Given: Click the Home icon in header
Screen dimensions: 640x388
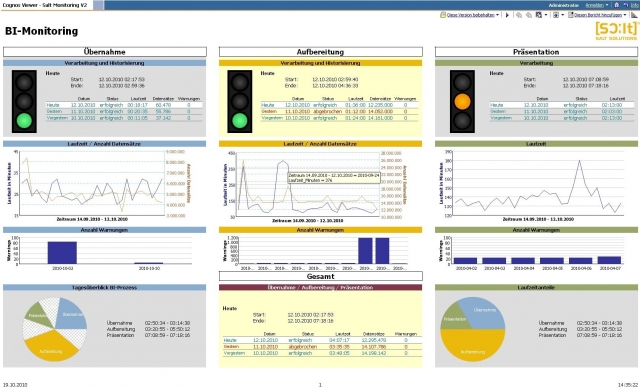Looking at the screenshot, I should tap(616, 5).
